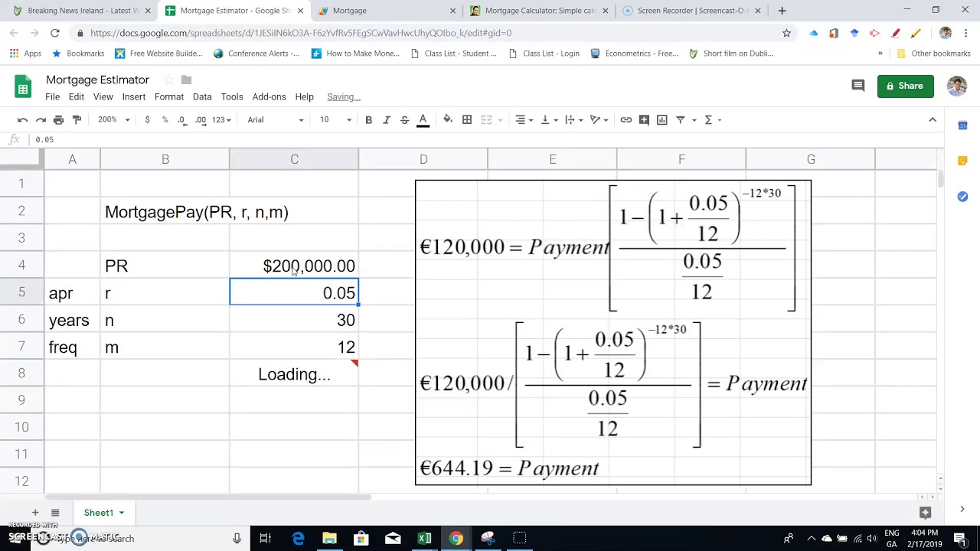Open the Insert menu
The height and width of the screenshot is (551, 980).
[133, 96]
